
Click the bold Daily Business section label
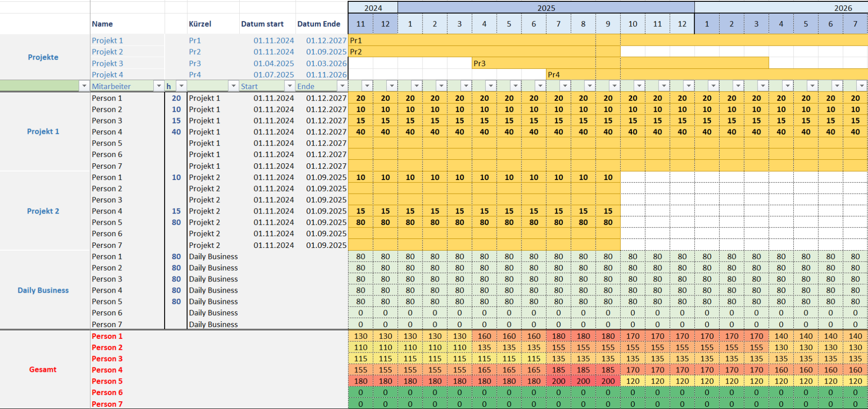point(43,290)
